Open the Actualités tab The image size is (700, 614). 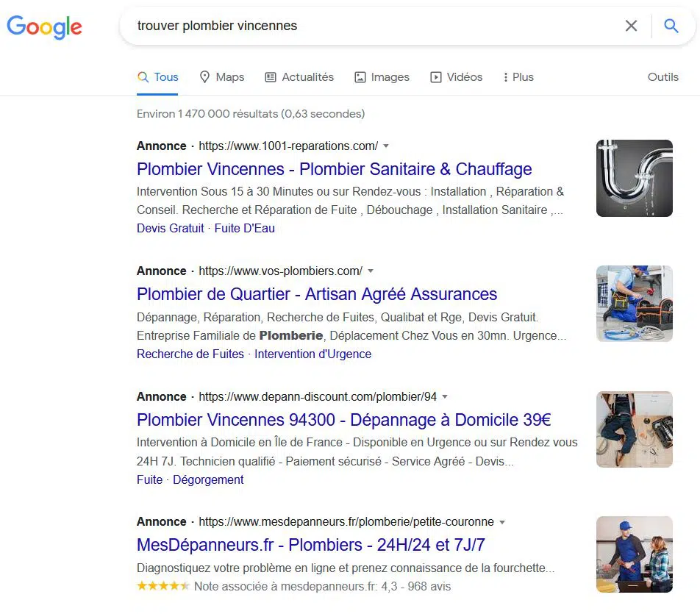(x=299, y=77)
